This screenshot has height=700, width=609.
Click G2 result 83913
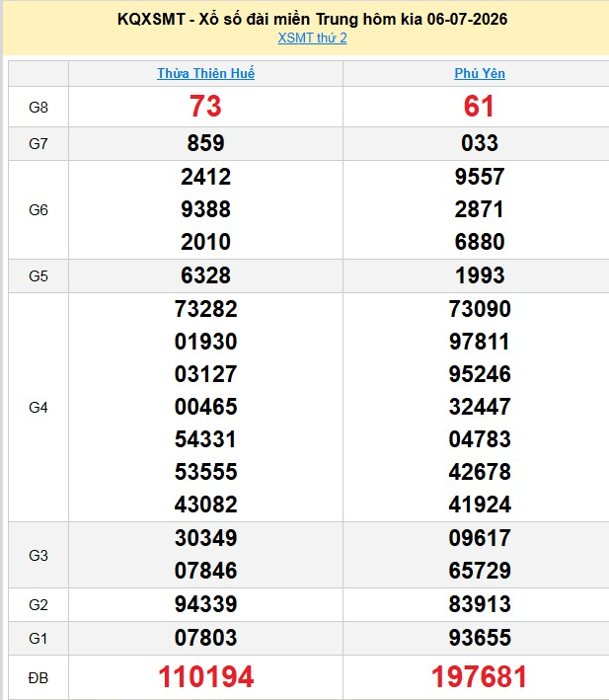click(x=480, y=604)
